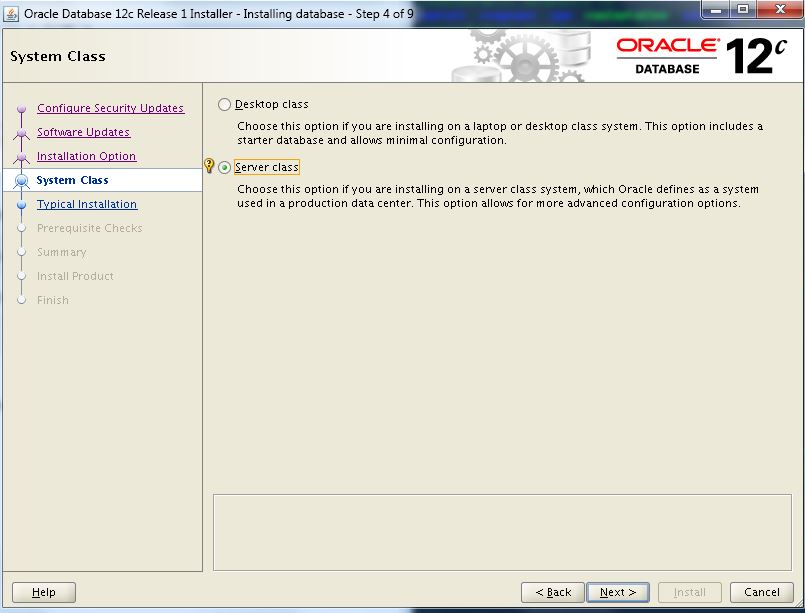
Task: Cancel the Oracle installation
Action: coord(762,592)
